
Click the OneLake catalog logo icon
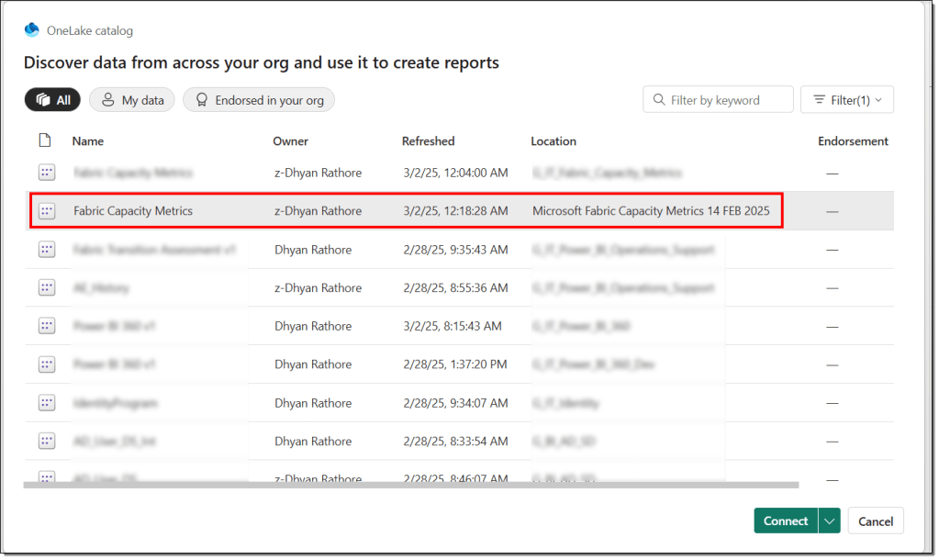pyautogui.click(x=31, y=29)
